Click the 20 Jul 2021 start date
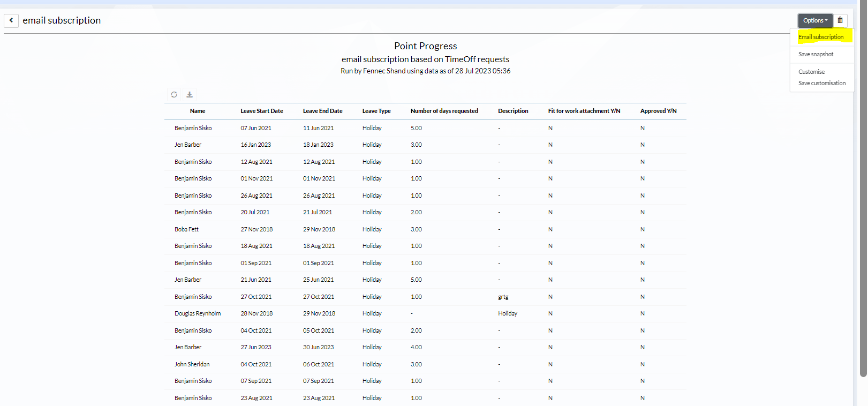 click(x=255, y=212)
